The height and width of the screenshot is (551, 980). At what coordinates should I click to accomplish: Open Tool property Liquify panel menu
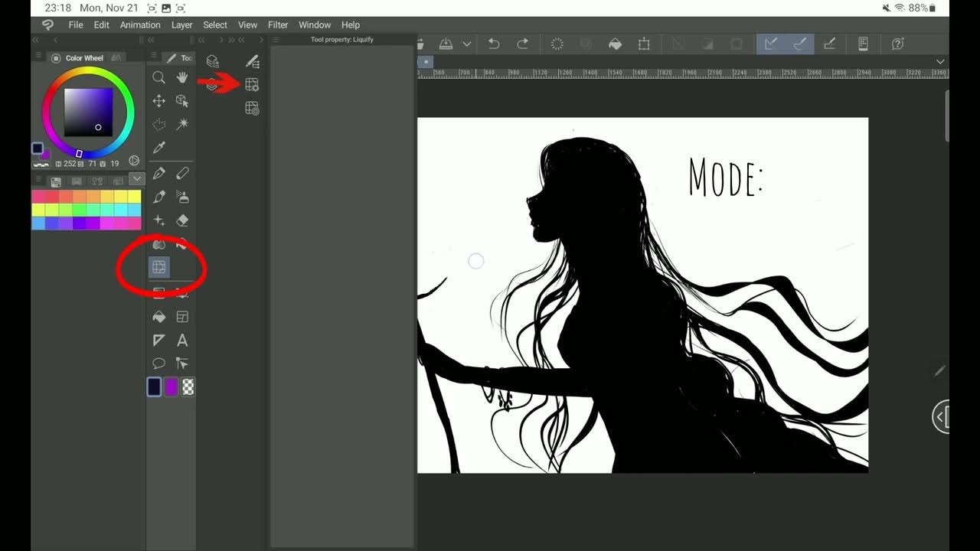coord(276,40)
